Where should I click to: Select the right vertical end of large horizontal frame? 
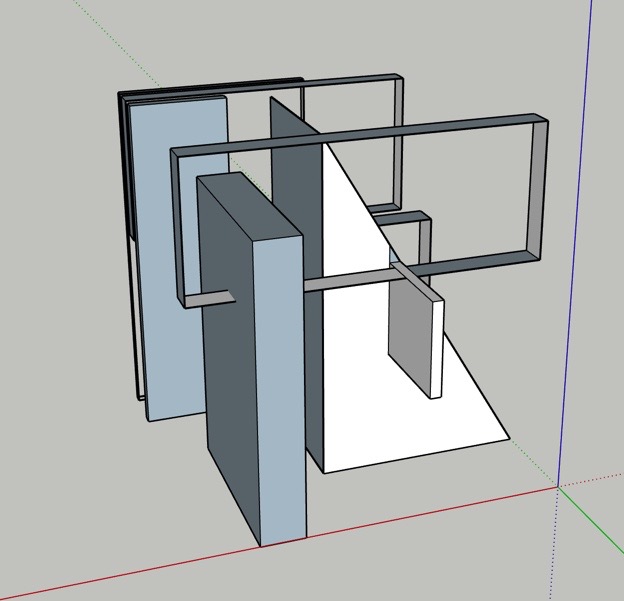pos(540,190)
